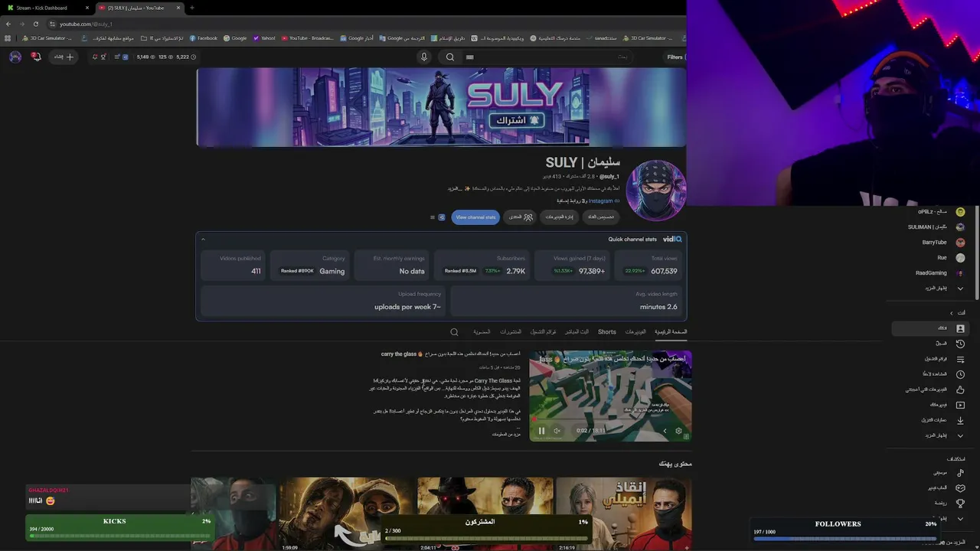
Task: Open the Yahoo! bookmark
Action: [264, 38]
